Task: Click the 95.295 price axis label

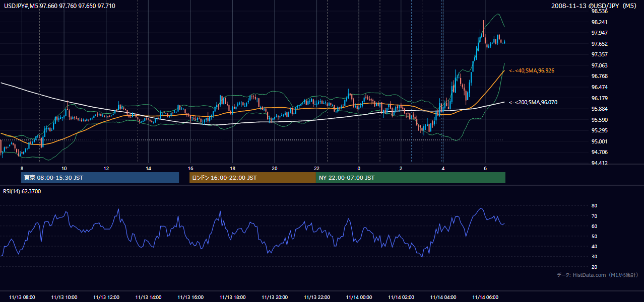Action: [599, 131]
